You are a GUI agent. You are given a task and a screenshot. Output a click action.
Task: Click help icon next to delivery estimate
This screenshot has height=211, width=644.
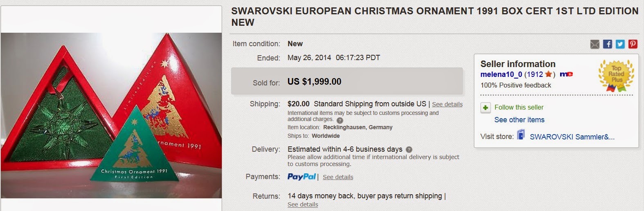coord(409,150)
